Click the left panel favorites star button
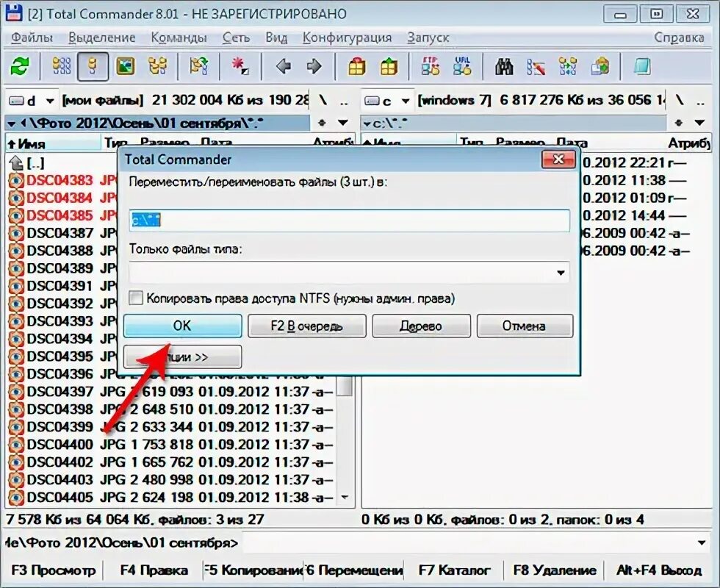 [322, 123]
